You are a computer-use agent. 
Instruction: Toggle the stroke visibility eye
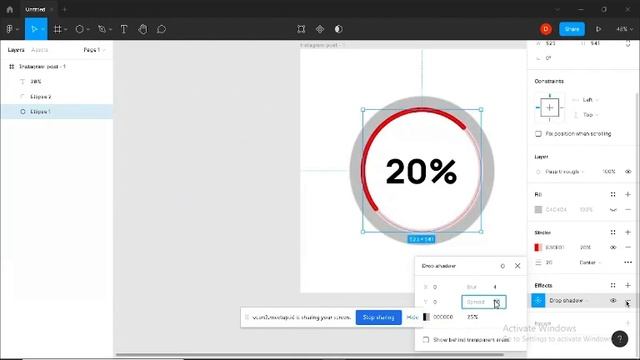[x=613, y=247]
